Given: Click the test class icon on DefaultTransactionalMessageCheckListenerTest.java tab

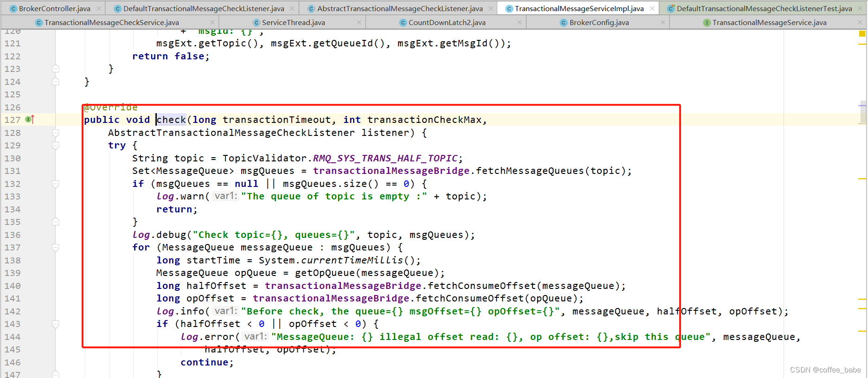Looking at the screenshot, I should (x=671, y=8).
